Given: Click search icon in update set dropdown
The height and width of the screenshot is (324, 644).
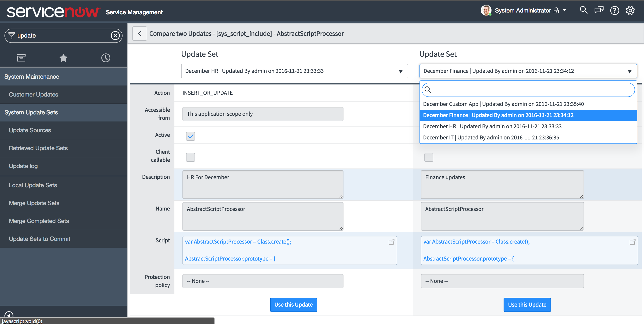Looking at the screenshot, I should pyautogui.click(x=428, y=89).
